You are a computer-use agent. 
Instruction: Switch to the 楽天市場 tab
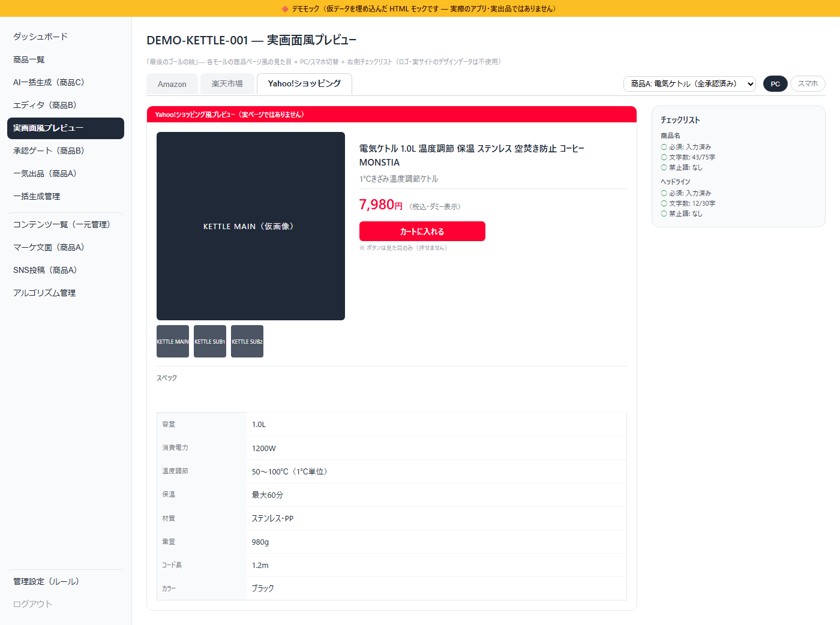(227, 84)
